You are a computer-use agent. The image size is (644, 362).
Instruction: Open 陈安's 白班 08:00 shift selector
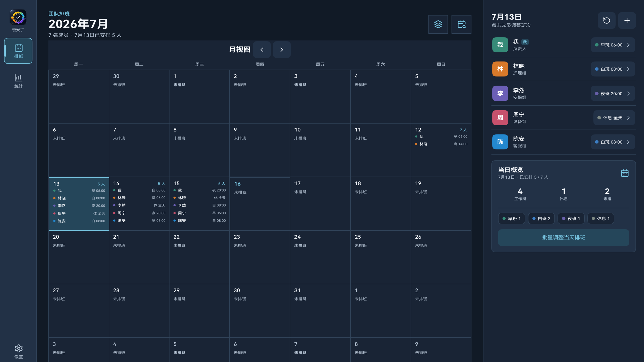point(612,142)
